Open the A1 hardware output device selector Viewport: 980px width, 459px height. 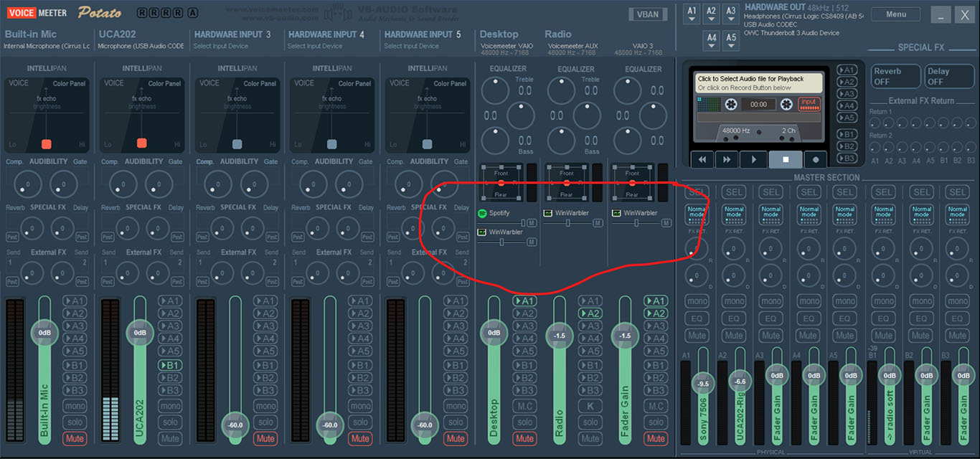(692, 14)
